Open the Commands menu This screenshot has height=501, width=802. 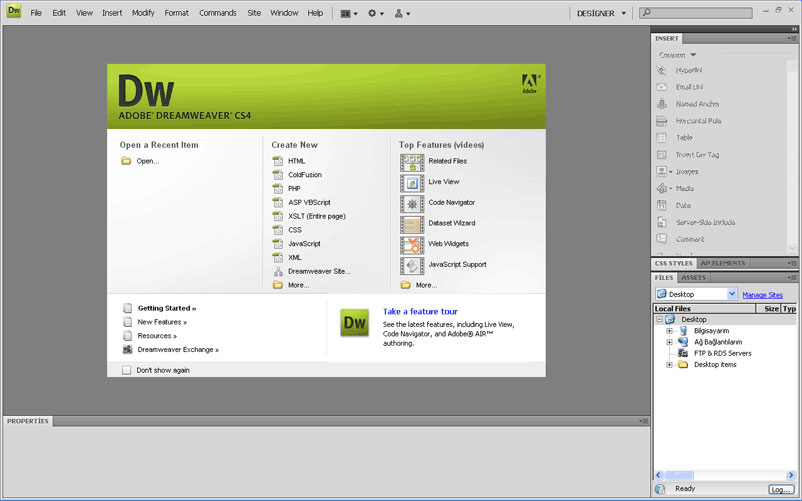point(218,13)
